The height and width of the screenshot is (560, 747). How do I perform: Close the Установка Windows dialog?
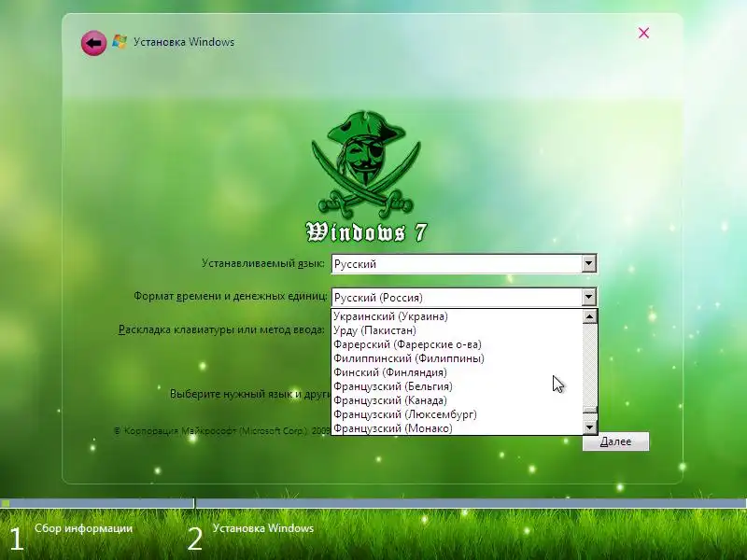point(643,33)
